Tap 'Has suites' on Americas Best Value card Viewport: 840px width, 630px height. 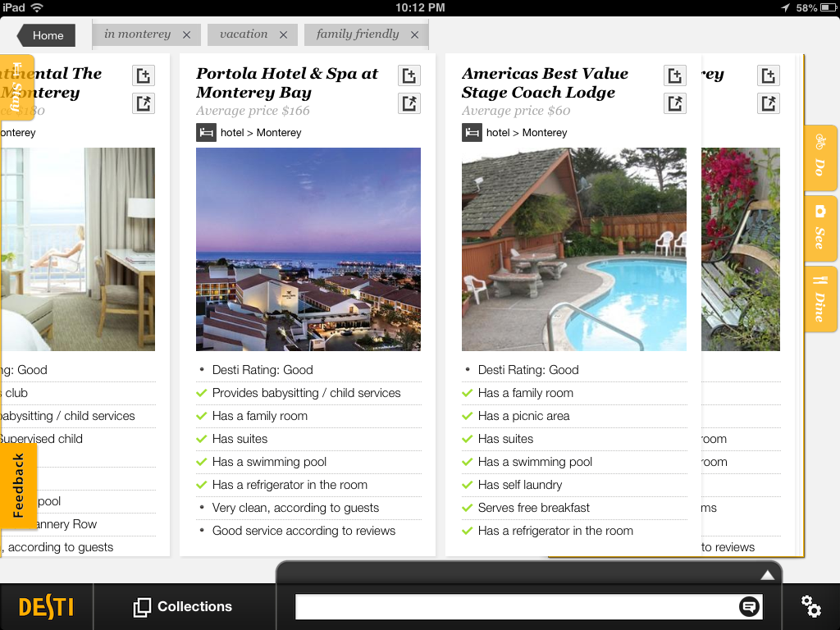click(x=505, y=439)
